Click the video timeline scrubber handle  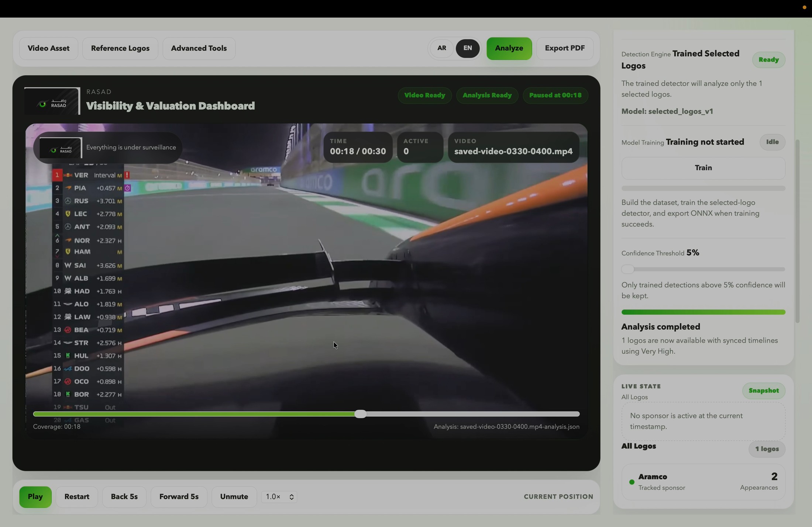click(361, 414)
